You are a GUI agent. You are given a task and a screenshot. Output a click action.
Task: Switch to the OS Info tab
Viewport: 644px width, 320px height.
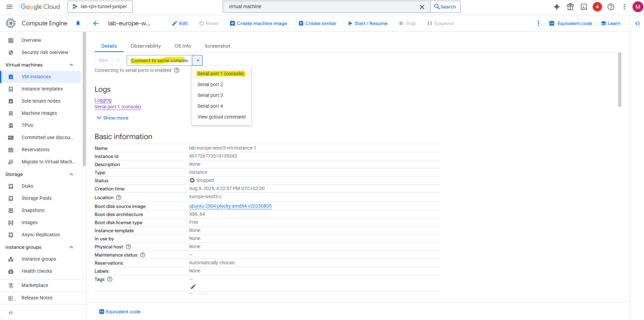pos(183,46)
